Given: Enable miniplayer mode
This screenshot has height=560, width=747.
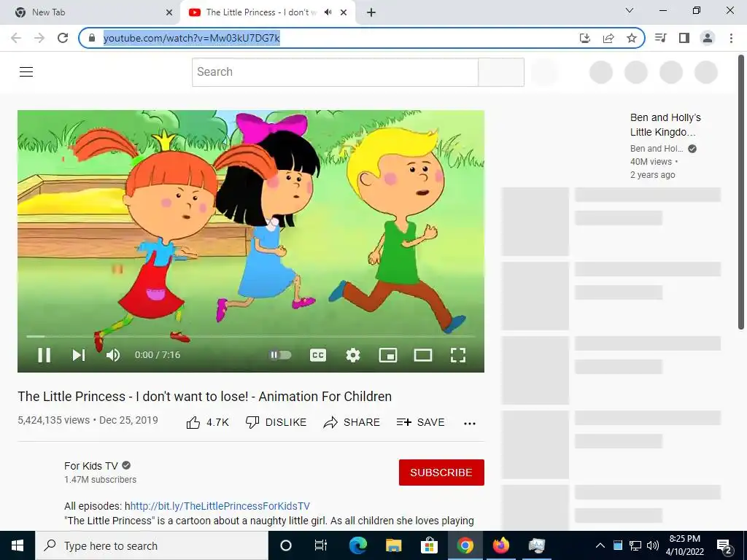Looking at the screenshot, I should point(388,355).
